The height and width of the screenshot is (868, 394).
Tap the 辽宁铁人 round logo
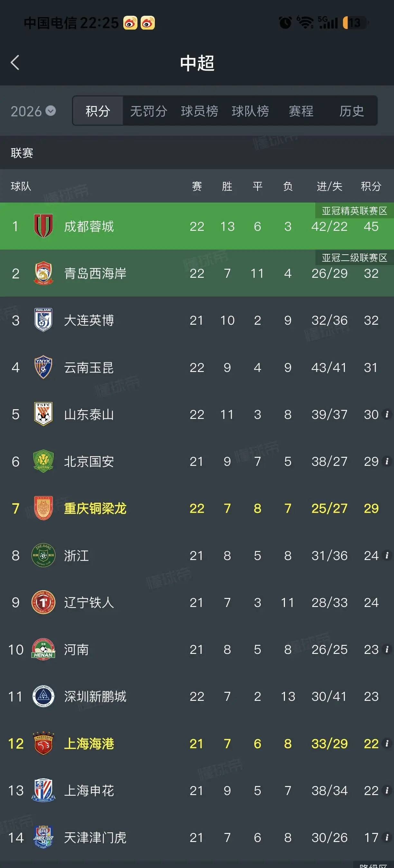43,602
